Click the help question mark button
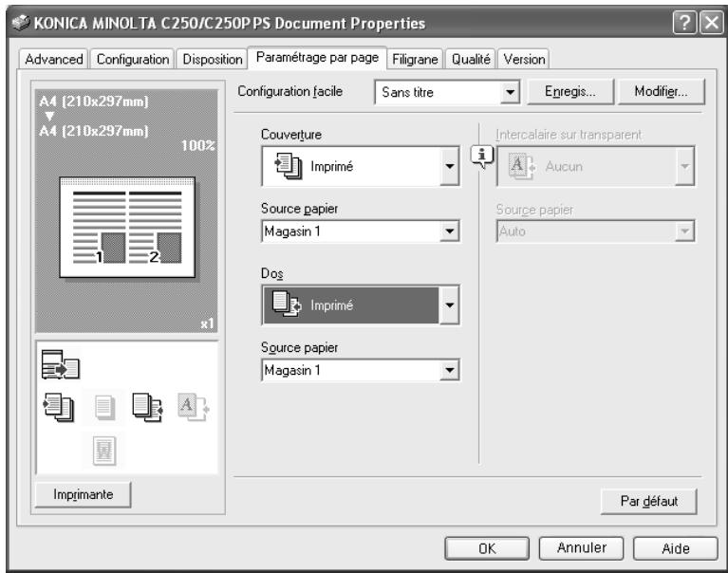Image resolution: width=728 pixels, height=573 pixels. 684,22
